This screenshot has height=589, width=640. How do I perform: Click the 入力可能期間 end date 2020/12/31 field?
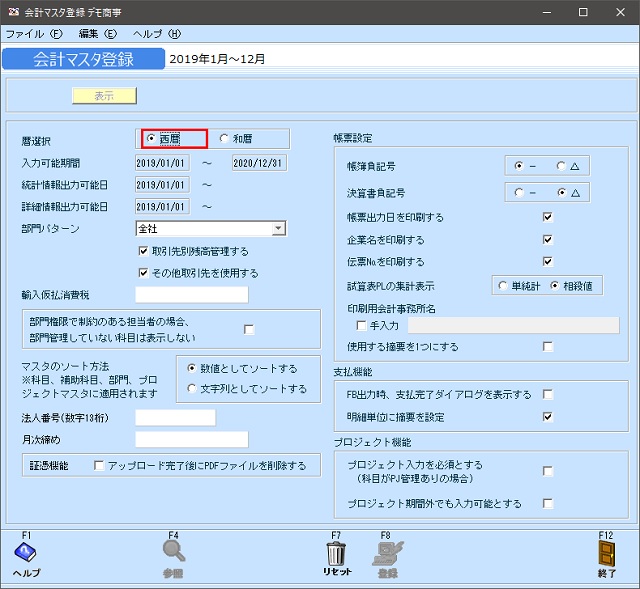(x=259, y=163)
